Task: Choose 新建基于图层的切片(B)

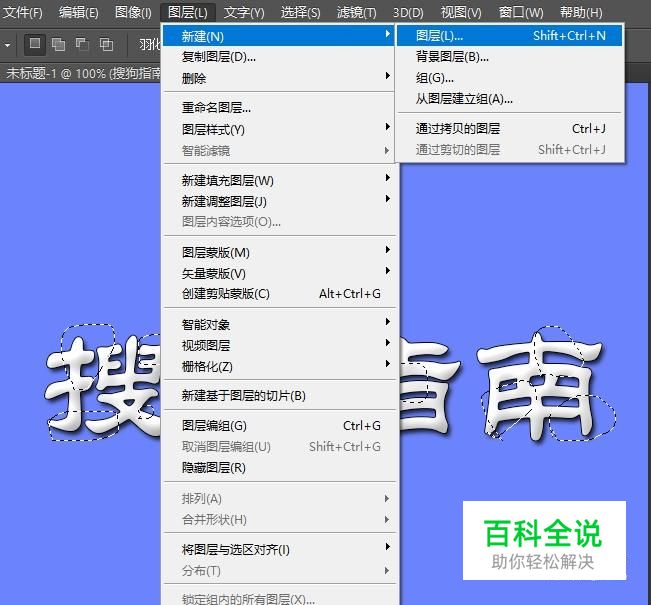Action: pos(278,396)
